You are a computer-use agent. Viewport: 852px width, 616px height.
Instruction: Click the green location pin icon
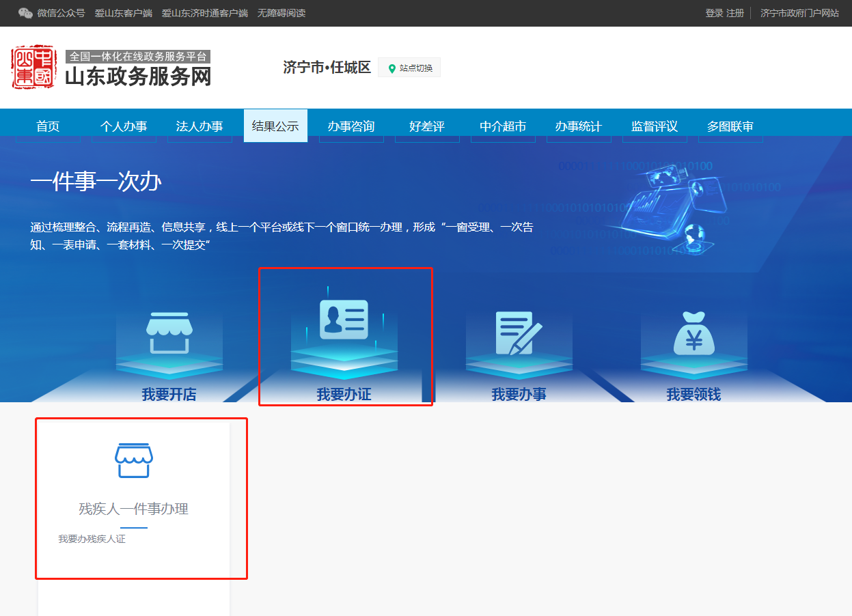click(392, 68)
